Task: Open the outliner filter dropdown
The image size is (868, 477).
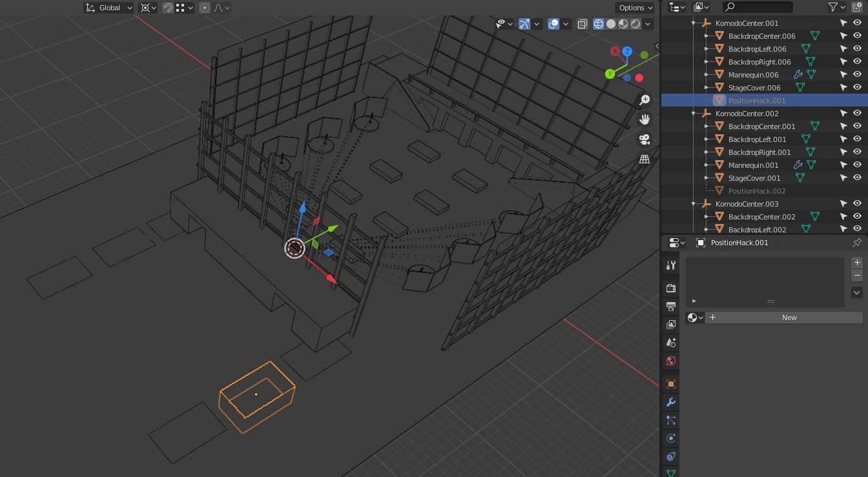Action: (x=837, y=7)
